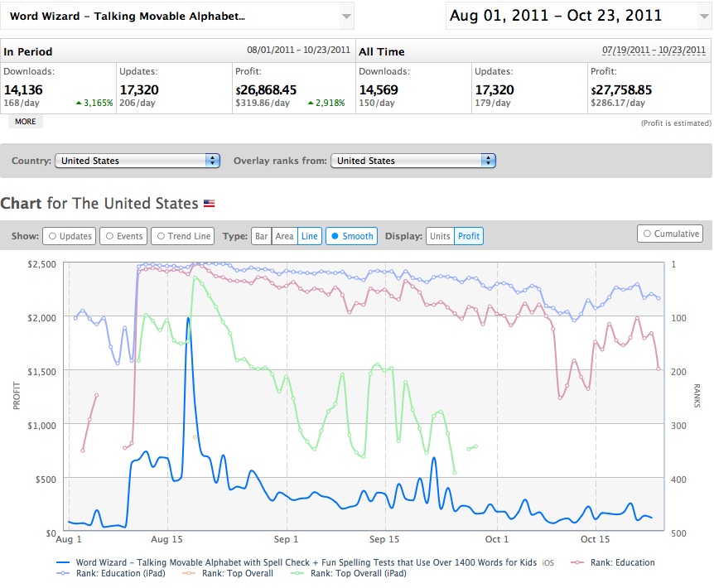714x588 pixels.
Task: Toggle Rank: Education (iPad) legend entry
Action: 111,573
